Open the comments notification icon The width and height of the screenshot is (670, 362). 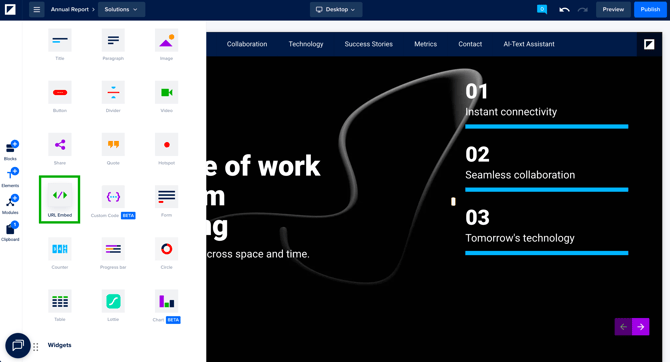[x=542, y=9]
